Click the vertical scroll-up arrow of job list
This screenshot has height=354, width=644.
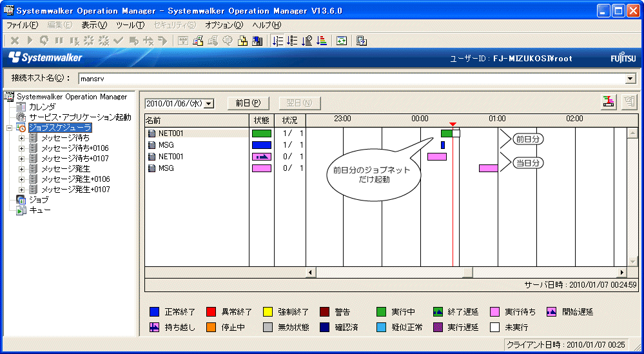click(x=632, y=133)
